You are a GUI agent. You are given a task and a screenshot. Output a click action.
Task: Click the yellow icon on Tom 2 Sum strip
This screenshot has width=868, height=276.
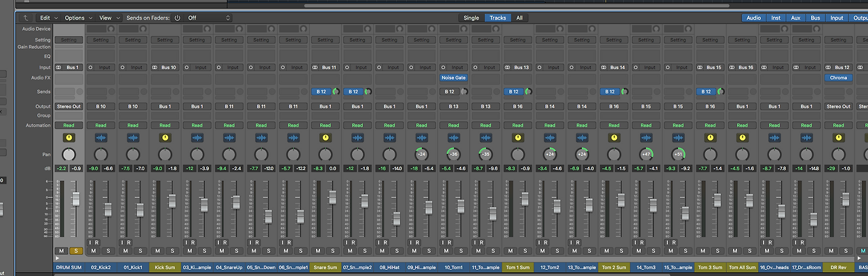click(x=614, y=138)
